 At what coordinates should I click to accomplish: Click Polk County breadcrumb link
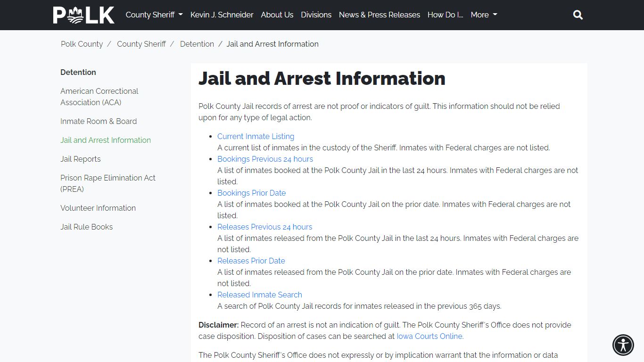point(82,44)
